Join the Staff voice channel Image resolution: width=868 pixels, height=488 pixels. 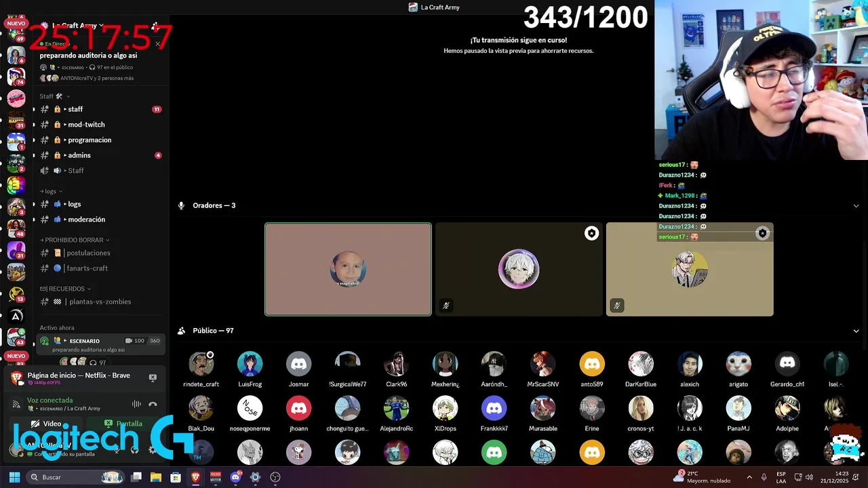(100, 171)
